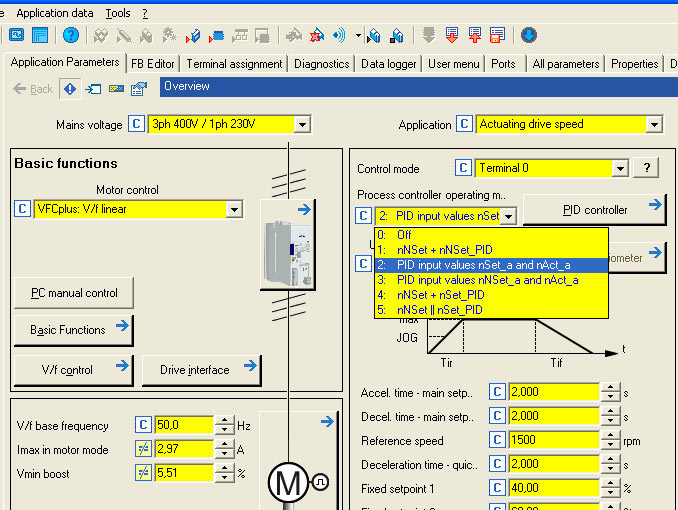Expand the Application dropdown list

coord(654,125)
